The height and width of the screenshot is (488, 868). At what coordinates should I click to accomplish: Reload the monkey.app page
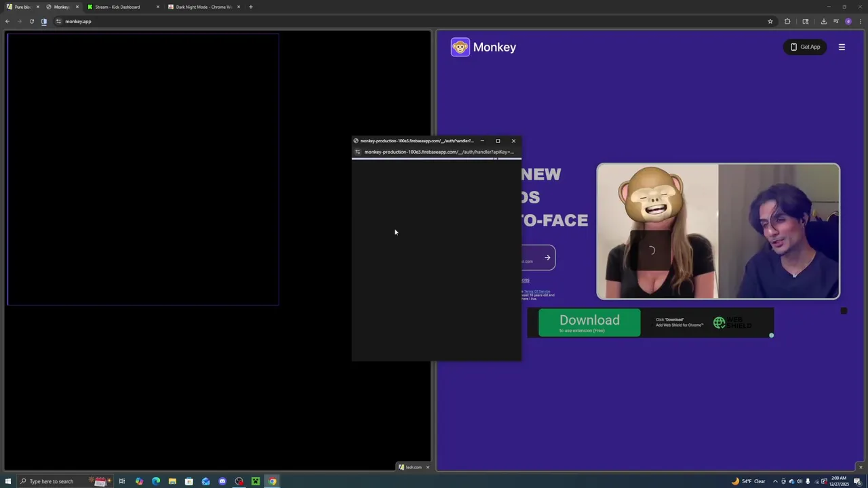coord(31,21)
